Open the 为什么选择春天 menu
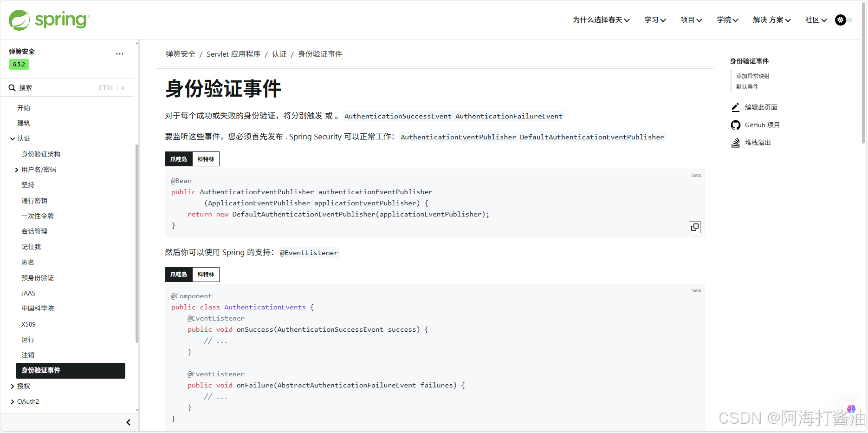Image resolution: width=868 pixels, height=433 pixels. 601,20
